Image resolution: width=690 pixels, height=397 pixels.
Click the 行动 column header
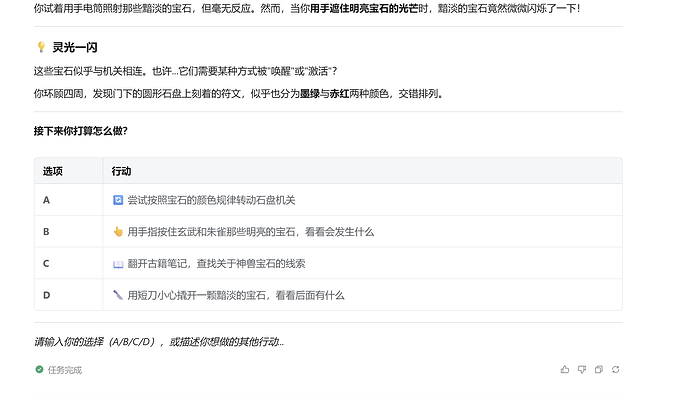click(x=121, y=171)
